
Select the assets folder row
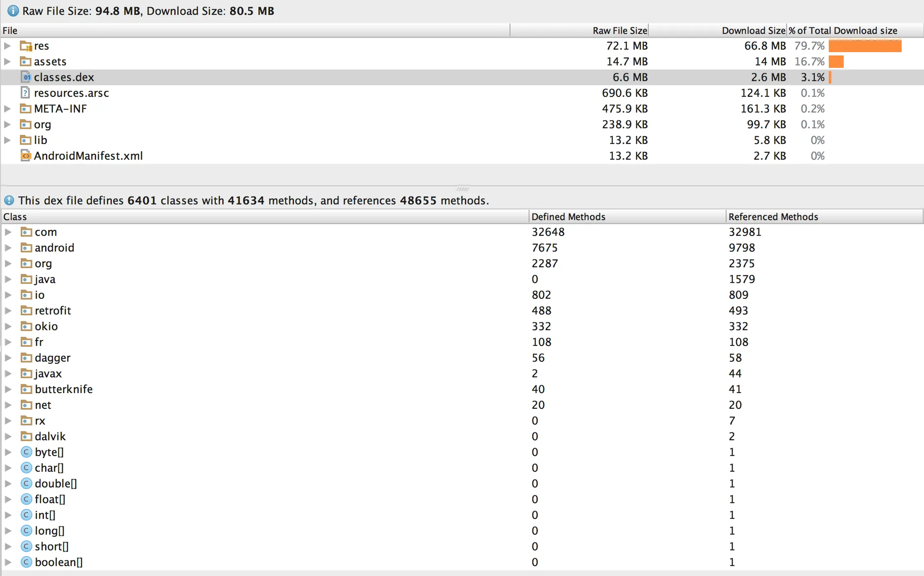point(50,62)
